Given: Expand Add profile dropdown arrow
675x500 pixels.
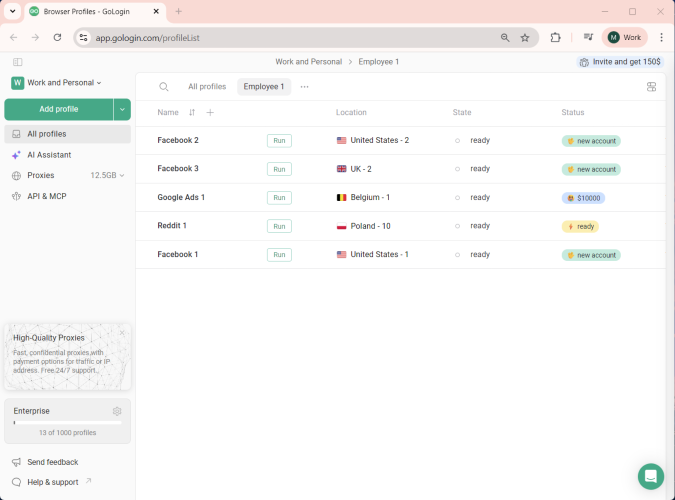Looking at the screenshot, I should (122, 109).
